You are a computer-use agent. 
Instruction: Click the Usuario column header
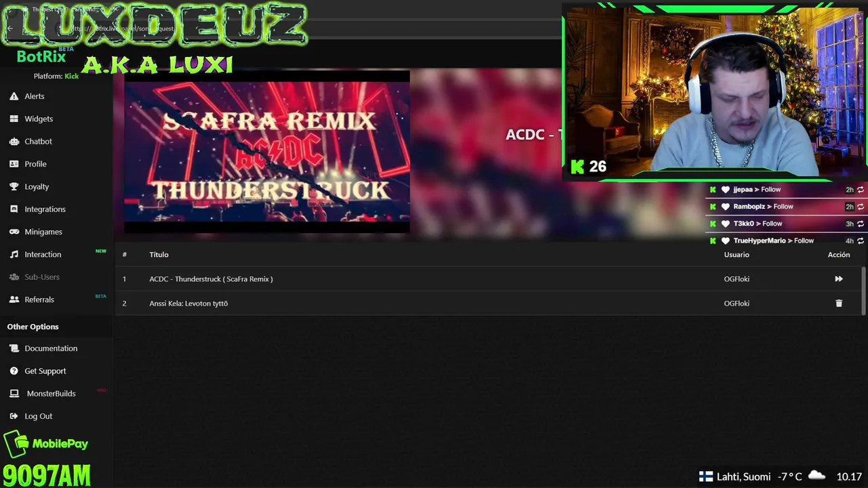click(736, 254)
